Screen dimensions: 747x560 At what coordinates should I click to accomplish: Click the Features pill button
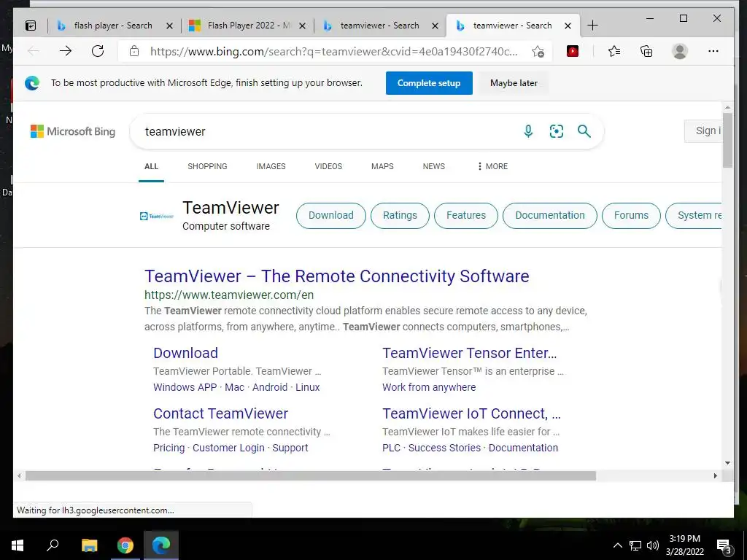pos(466,215)
